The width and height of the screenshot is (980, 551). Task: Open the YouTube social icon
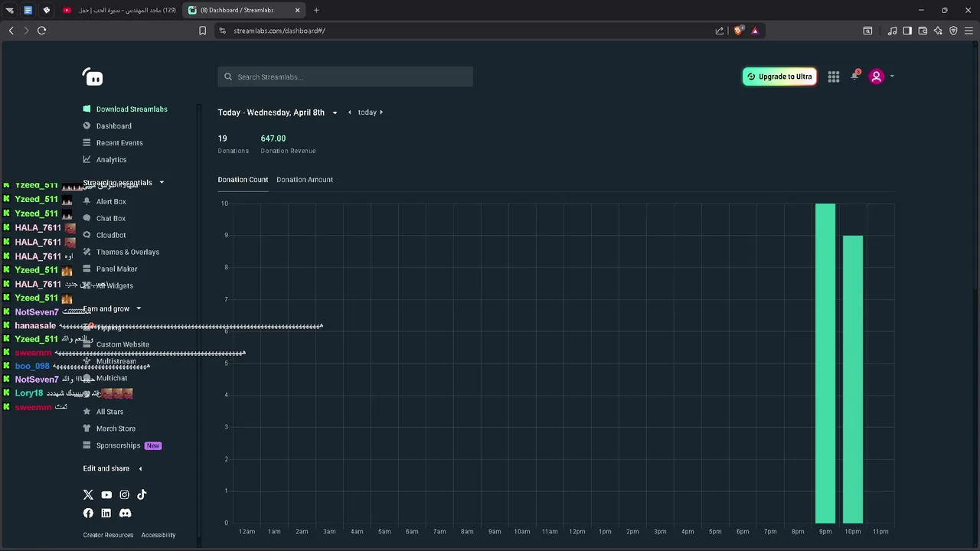pos(106,494)
